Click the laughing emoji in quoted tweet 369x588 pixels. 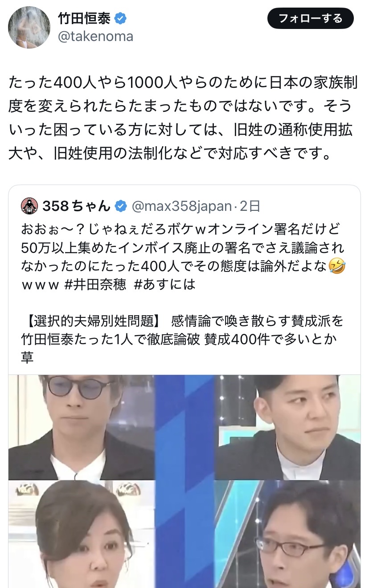[337, 266]
